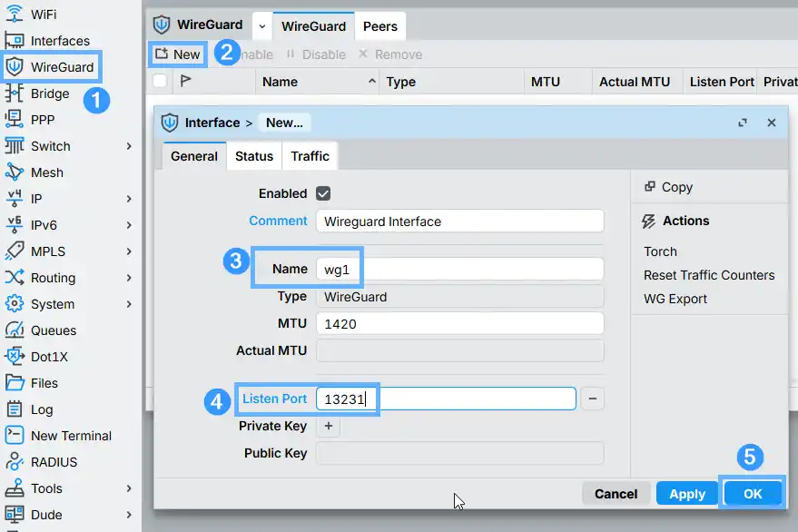Viewport: 798px width, 532px height.
Task: Click the Torch action
Action: click(660, 251)
